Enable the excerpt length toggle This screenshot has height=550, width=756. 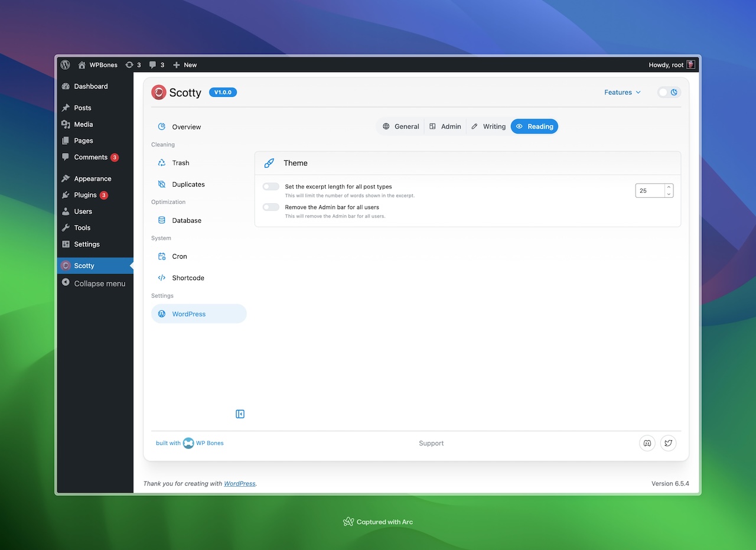pos(271,187)
